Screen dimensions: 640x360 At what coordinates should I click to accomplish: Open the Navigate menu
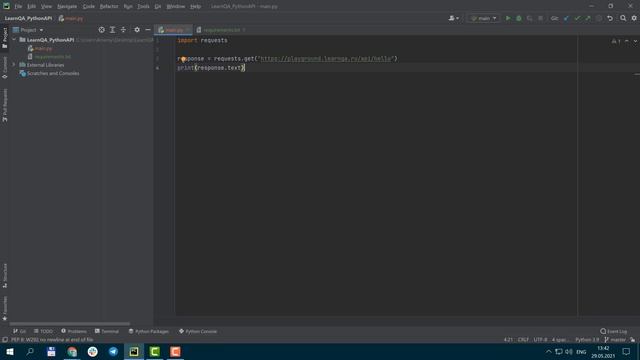[67, 6]
